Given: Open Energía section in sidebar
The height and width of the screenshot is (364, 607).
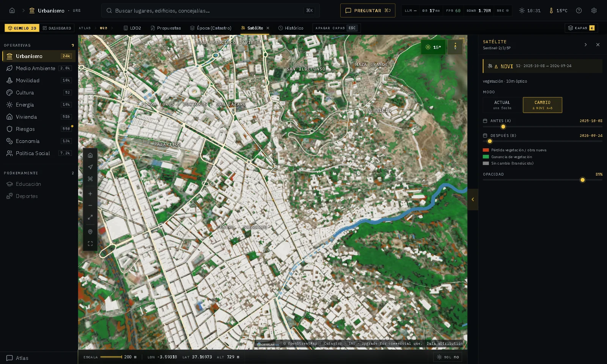Looking at the screenshot, I should pos(39,105).
